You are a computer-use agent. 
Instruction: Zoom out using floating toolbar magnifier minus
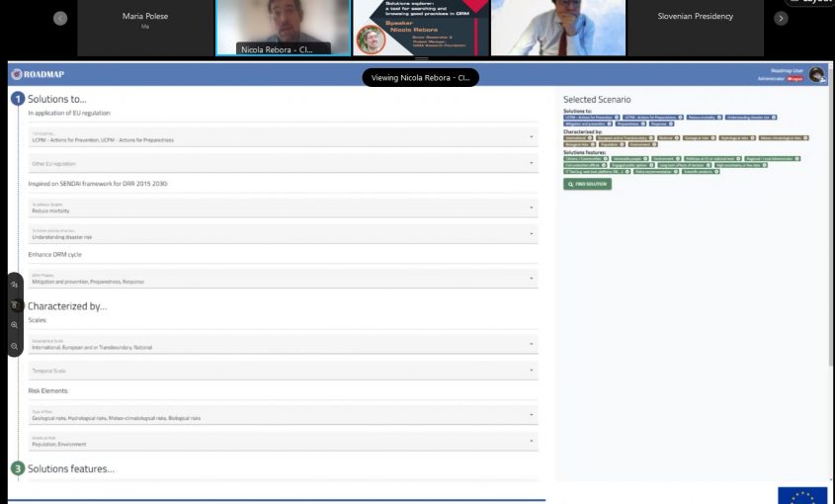pos(15,346)
